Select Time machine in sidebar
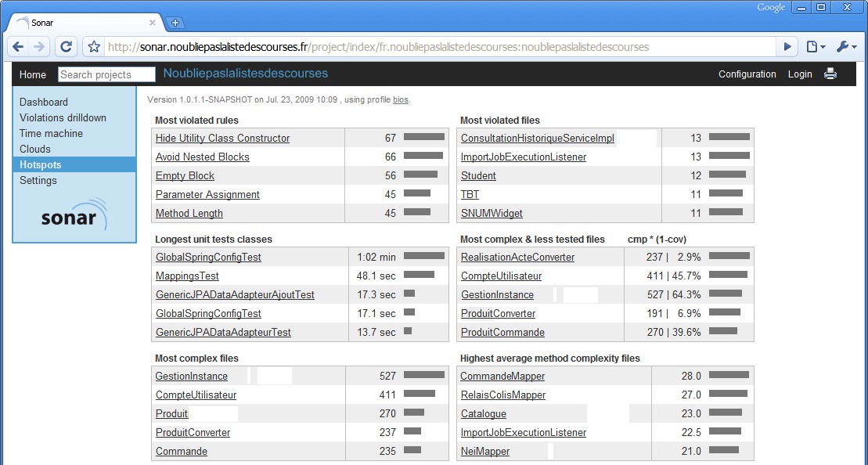 point(51,134)
